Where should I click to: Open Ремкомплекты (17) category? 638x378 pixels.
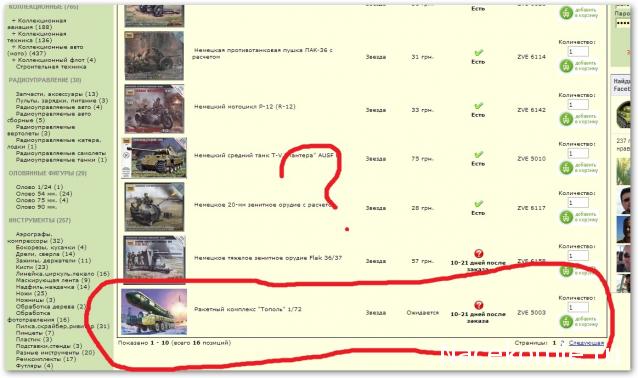pyautogui.click(x=46, y=359)
